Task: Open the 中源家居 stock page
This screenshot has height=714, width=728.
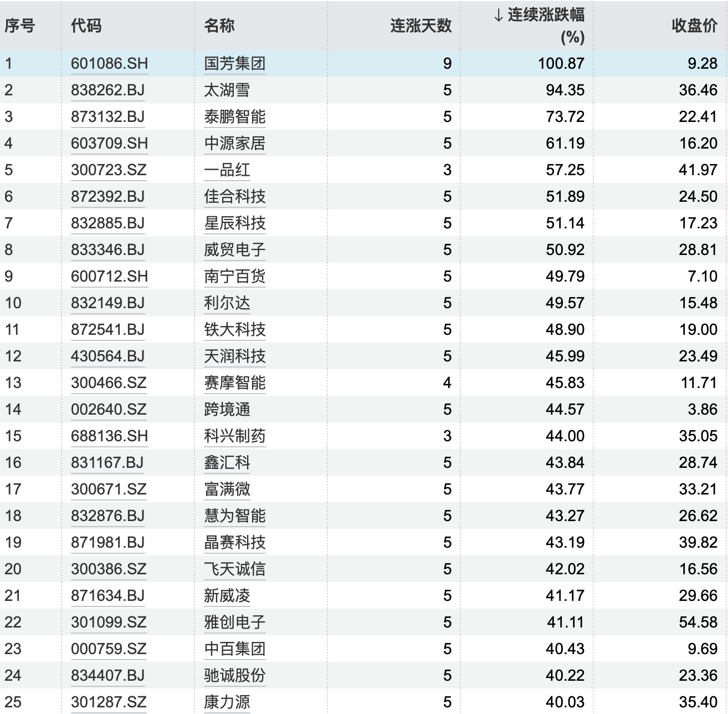Action: (x=234, y=144)
